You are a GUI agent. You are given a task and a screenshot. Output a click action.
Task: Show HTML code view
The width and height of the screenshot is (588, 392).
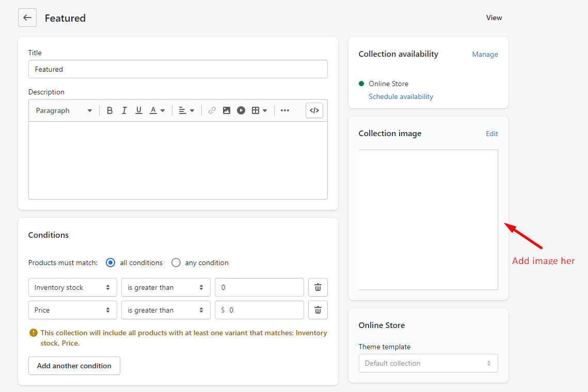click(314, 110)
